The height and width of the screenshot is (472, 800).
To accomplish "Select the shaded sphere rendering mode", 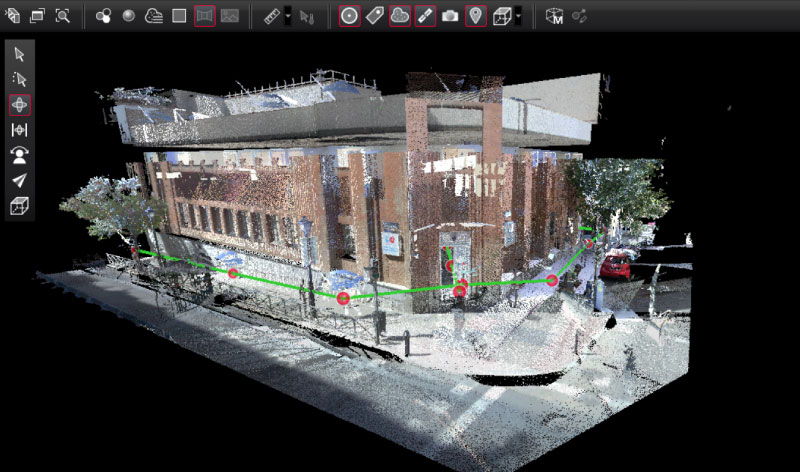I will [129, 16].
